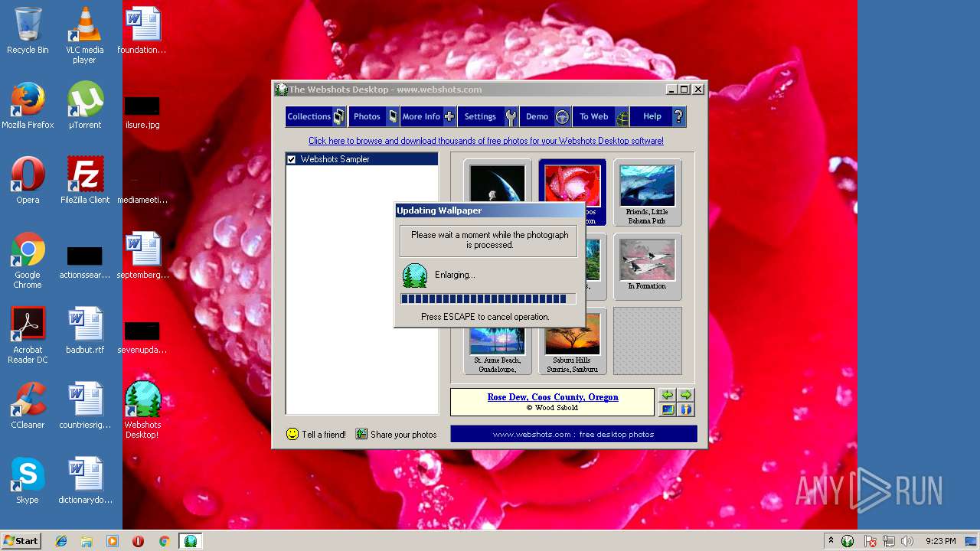Image resolution: width=980 pixels, height=551 pixels.
Task: Open the µTorrent desktop icon
Action: tap(84, 106)
